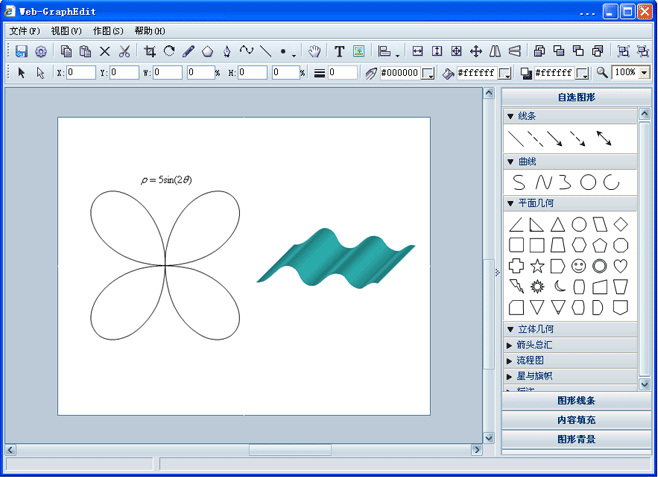Collapse the 立体几何 section
The image size is (658, 477).
click(x=510, y=329)
